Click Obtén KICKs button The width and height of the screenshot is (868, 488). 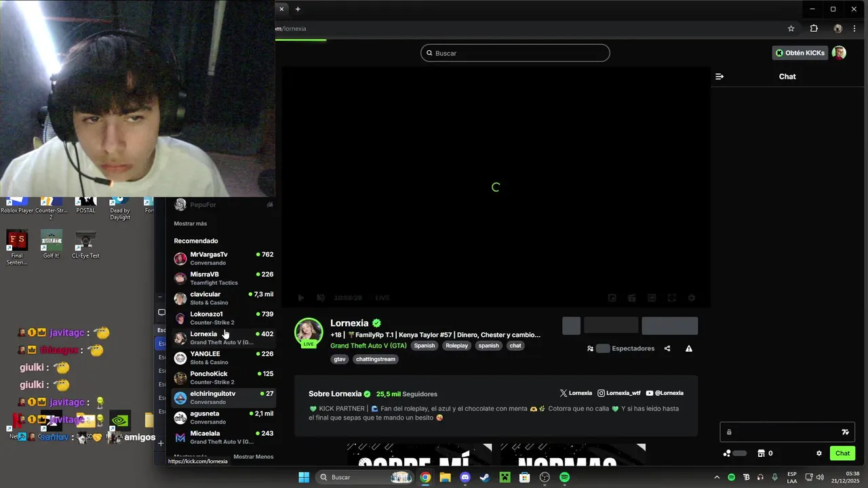800,53
